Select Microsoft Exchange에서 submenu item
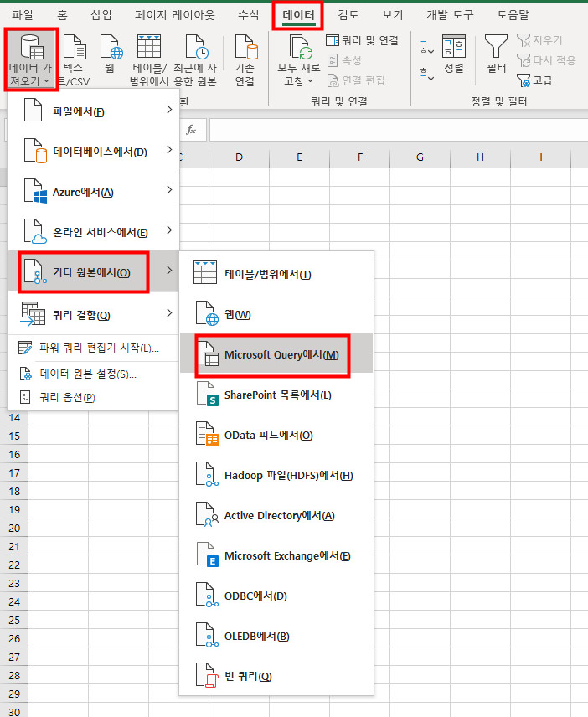 click(x=276, y=555)
